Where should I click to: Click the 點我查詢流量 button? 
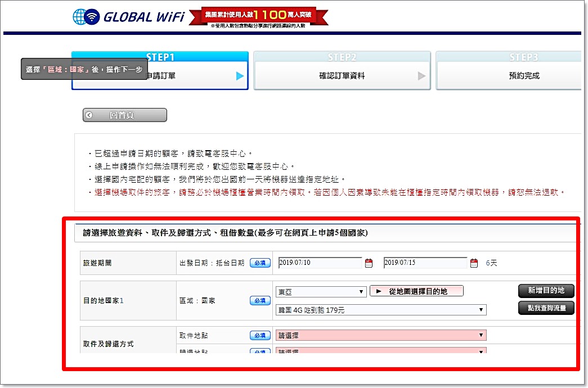point(546,308)
